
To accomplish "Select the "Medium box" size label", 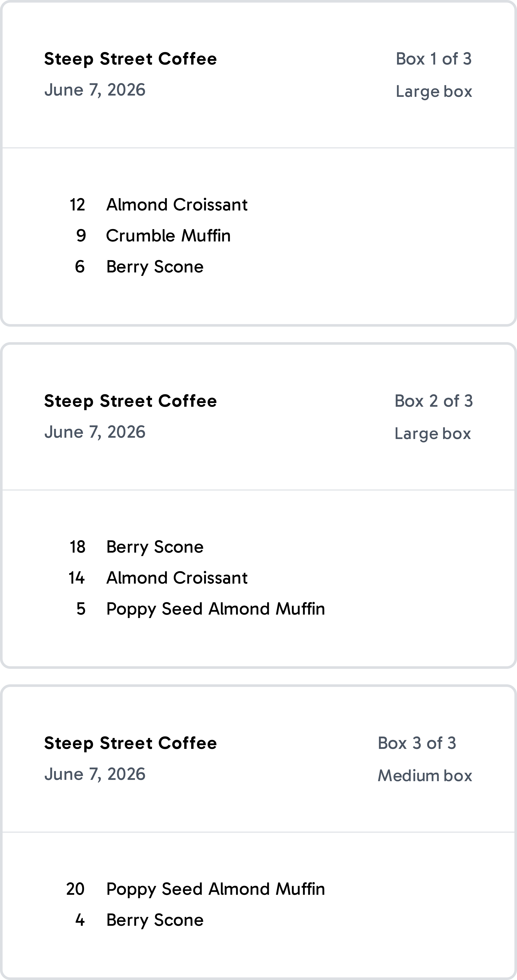I will pos(424,776).
